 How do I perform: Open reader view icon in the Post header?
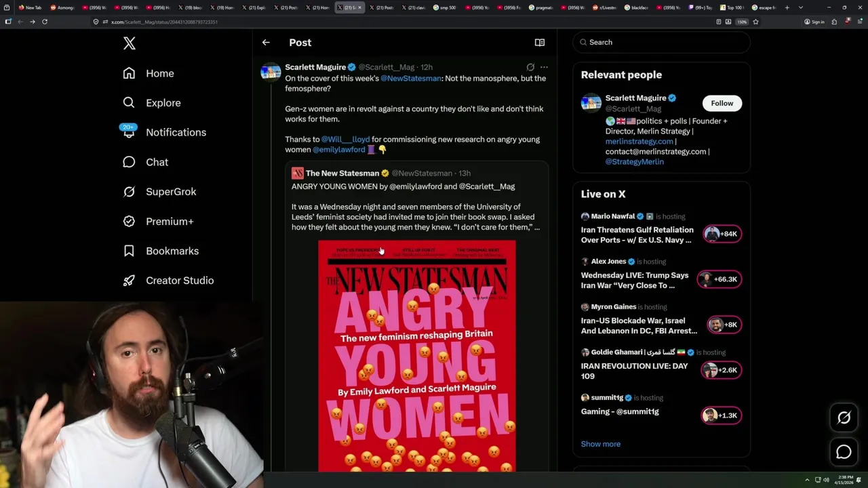540,42
